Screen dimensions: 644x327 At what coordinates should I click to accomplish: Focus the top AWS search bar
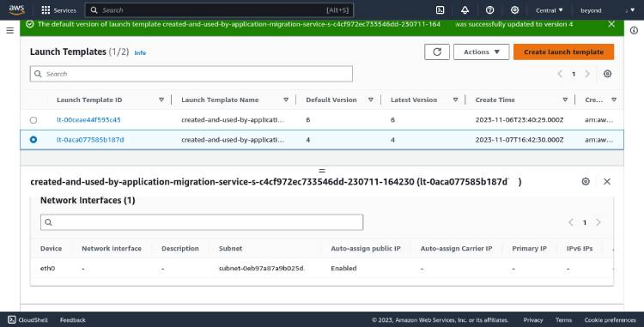[x=219, y=10]
